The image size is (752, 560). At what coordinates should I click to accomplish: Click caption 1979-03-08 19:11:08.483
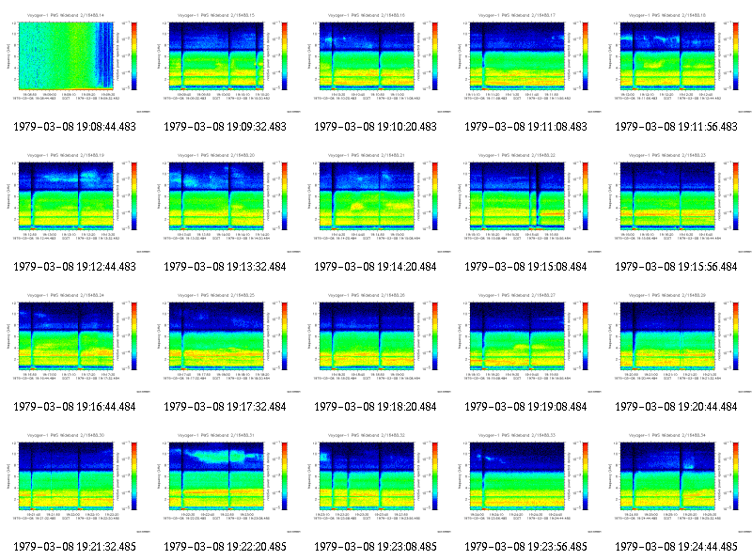526,127
